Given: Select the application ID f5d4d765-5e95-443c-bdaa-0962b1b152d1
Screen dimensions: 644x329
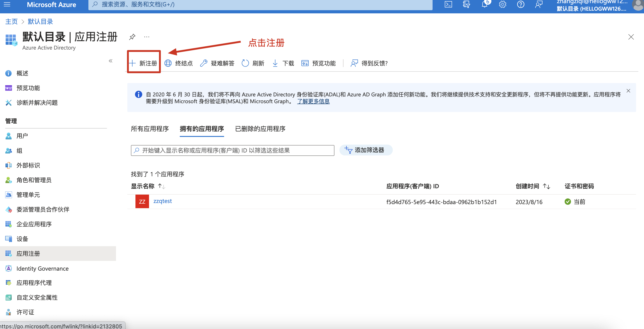Looking at the screenshot, I should pos(441,202).
